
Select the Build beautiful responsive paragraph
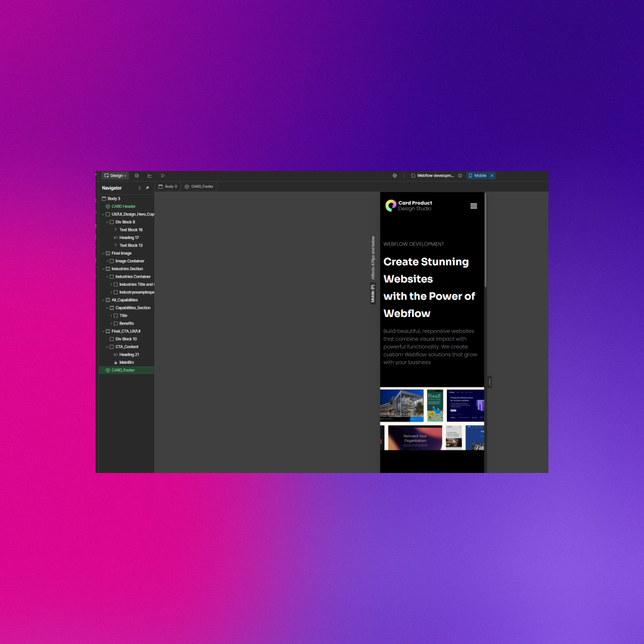[x=430, y=347]
